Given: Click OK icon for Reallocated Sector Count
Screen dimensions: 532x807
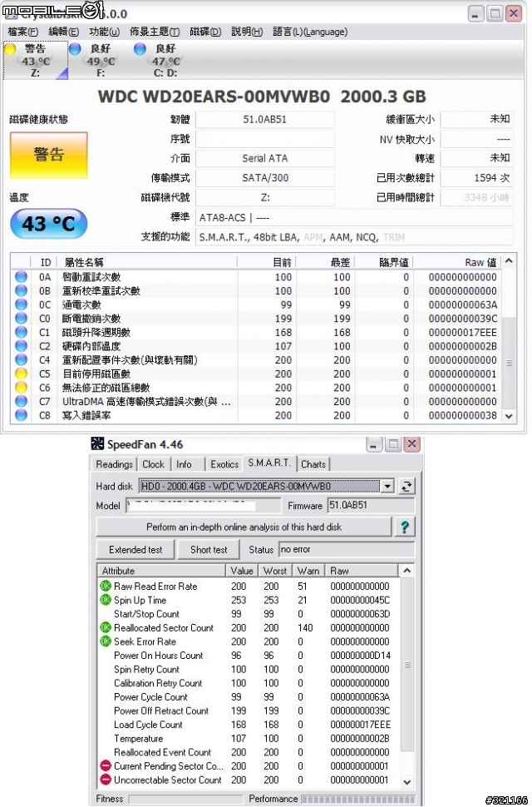Looking at the screenshot, I should pyautogui.click(x=106, y=628).
